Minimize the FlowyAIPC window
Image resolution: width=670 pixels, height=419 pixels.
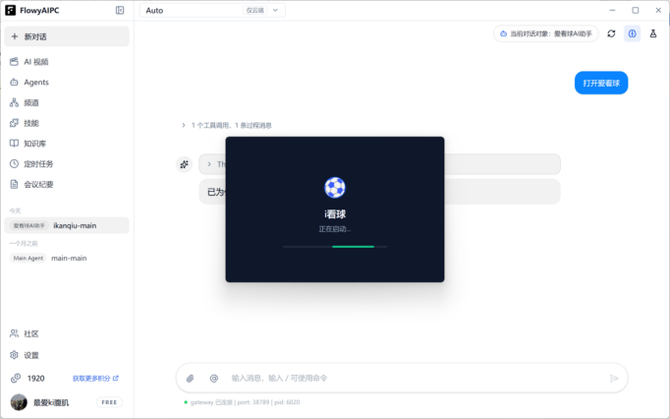point(612,10)
